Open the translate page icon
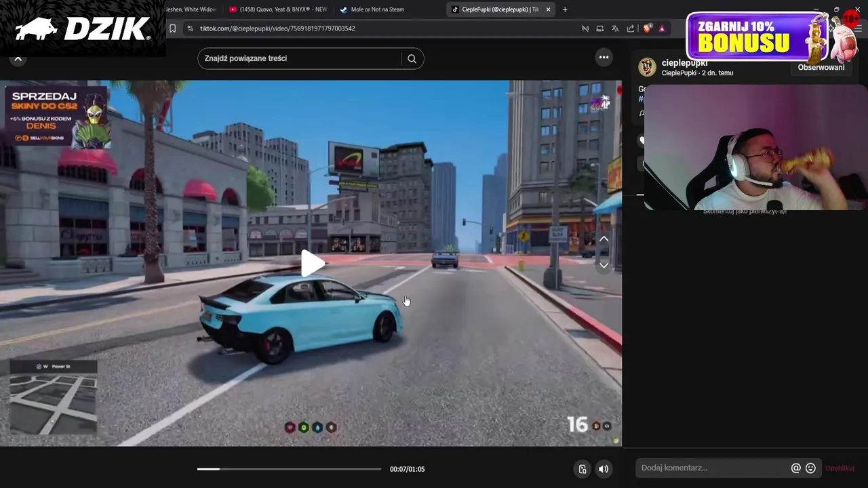Image resolution: width=868 pixels, height=488 pixels. point(615,28)
